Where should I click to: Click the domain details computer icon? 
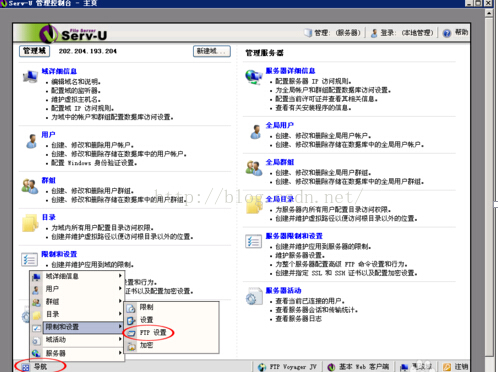(30, 77)
